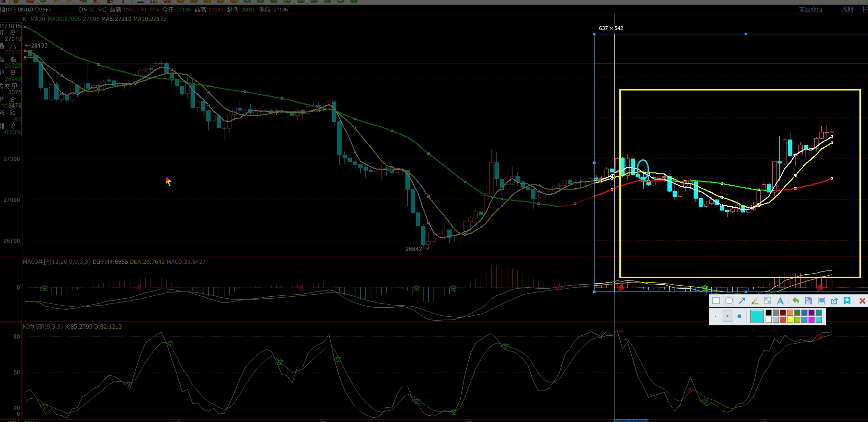Choose the medium stroke size dot

[x=727, y=316]
